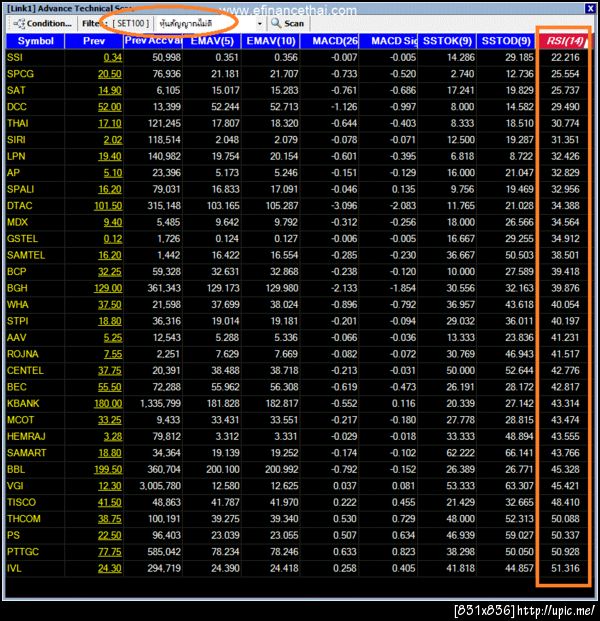Sort by the EMAV(5) column header
Viewport: 600px width, 621px height.
point(211,41)
